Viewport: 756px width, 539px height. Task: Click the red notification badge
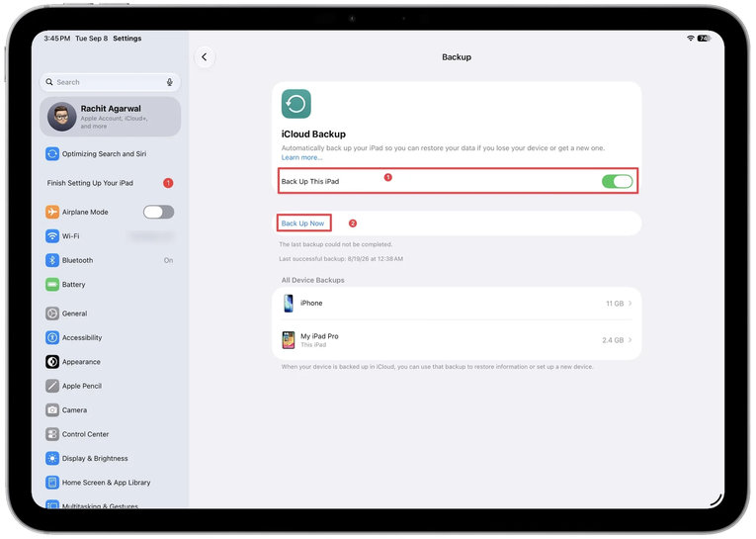[168, 183]
